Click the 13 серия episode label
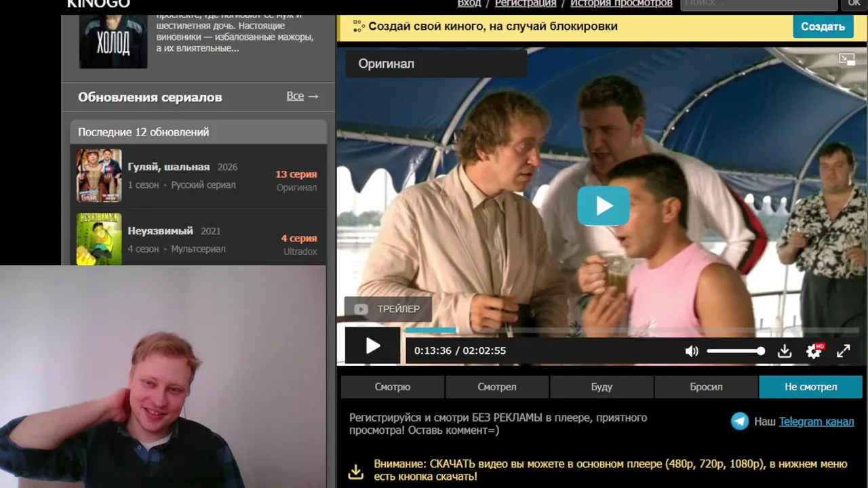Image resolution: width=868 pixels, height=488 pixels. click(x=296, y=174)
